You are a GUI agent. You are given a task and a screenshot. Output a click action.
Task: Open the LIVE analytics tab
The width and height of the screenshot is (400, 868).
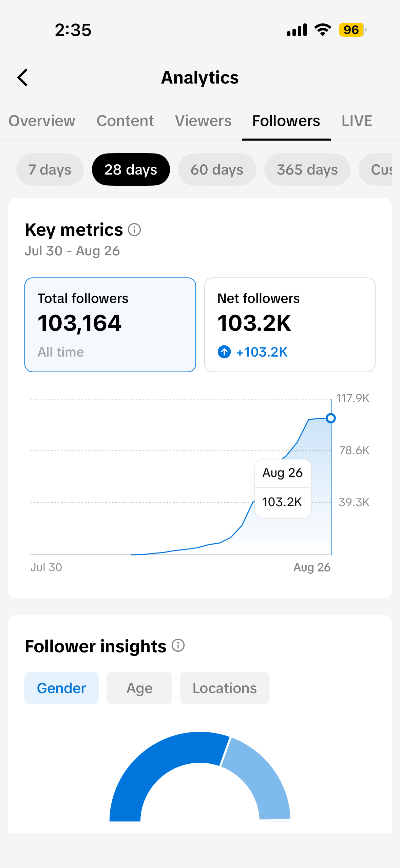point(357,121)
